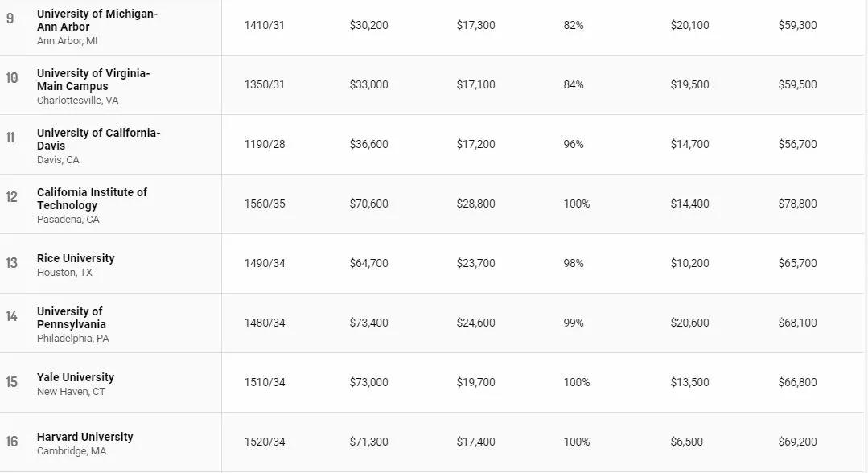Viewport: 868px width, 473px height.
Task: Select Yale University in the table
Action: 76,377
